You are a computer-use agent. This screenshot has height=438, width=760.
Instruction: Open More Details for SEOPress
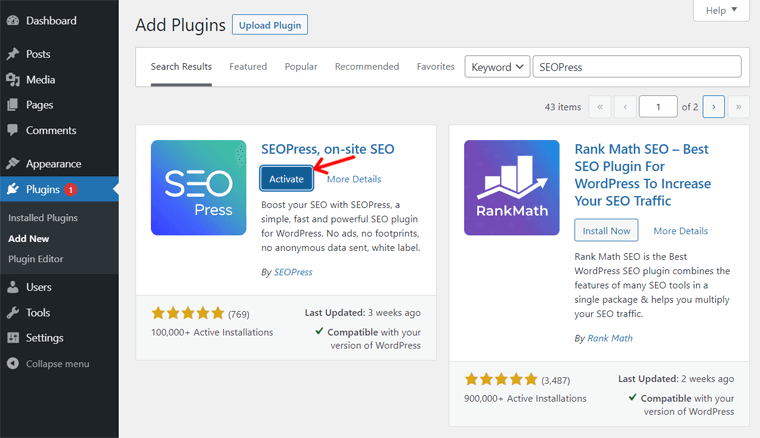click(354, 179)
